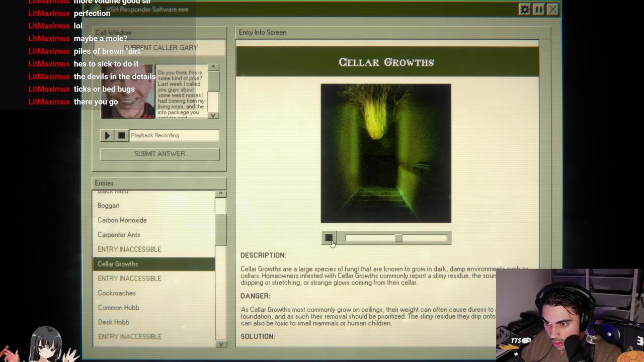Viewport: 644px width, 362px height.
Task: Click chat message "ticks or bed bugs"
Action: 104,89
